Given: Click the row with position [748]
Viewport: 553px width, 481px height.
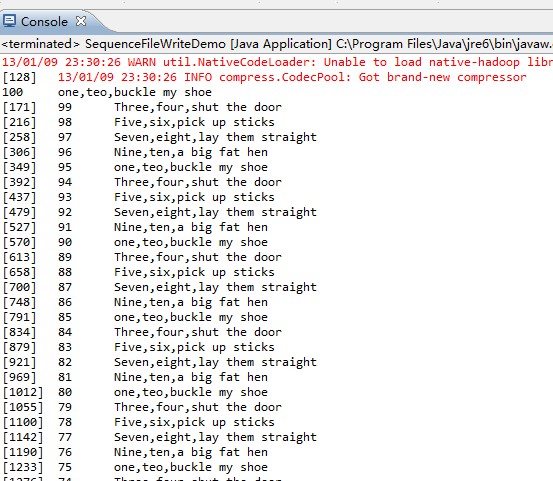Looking at the screenshot, I should tap(135, 302).
